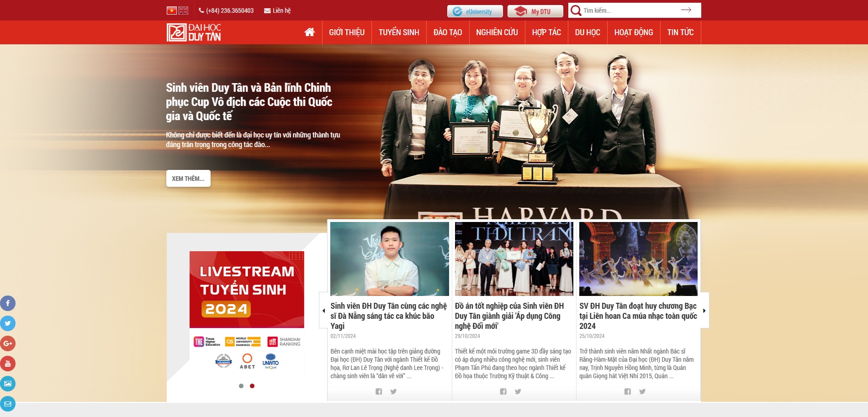Image resolution: width=868 pixels, height=417 pixels.
Task: Open the HỢP TÁC menu
Action: (x=546, y=32)
